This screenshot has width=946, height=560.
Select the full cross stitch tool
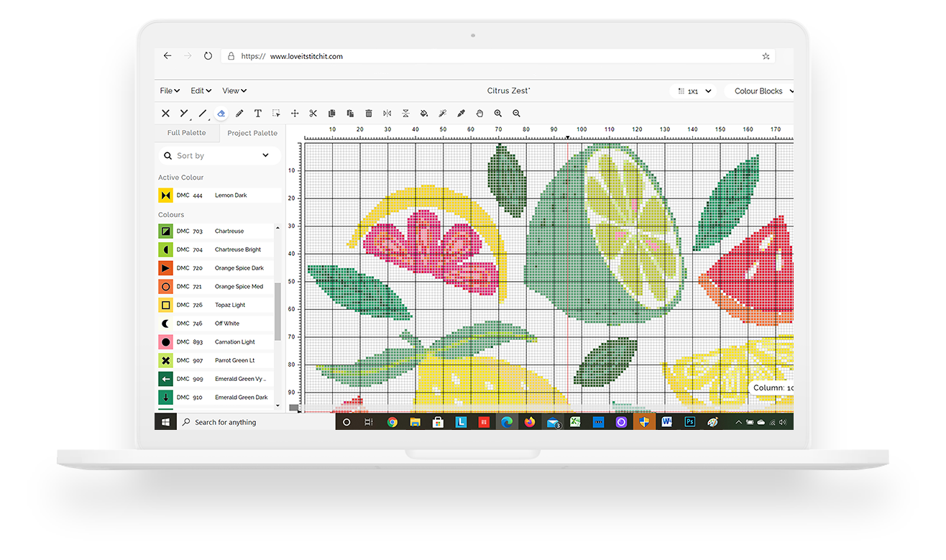click(x=165, y=114)
